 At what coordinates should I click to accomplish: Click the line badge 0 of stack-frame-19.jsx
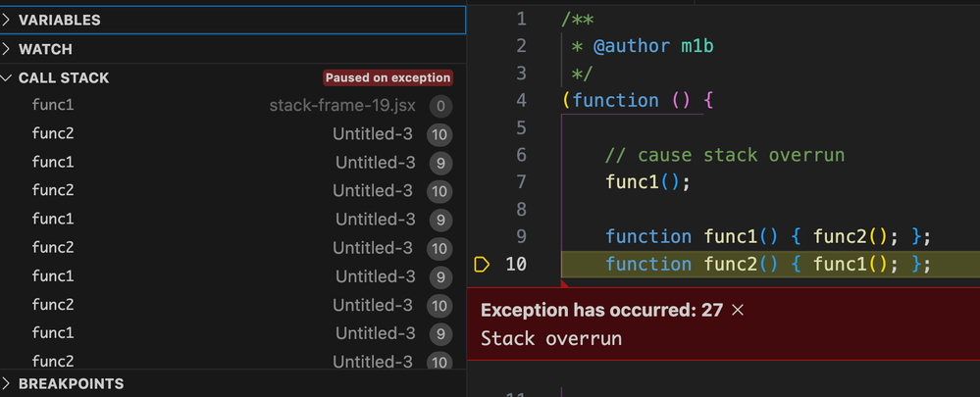(440, 106)
